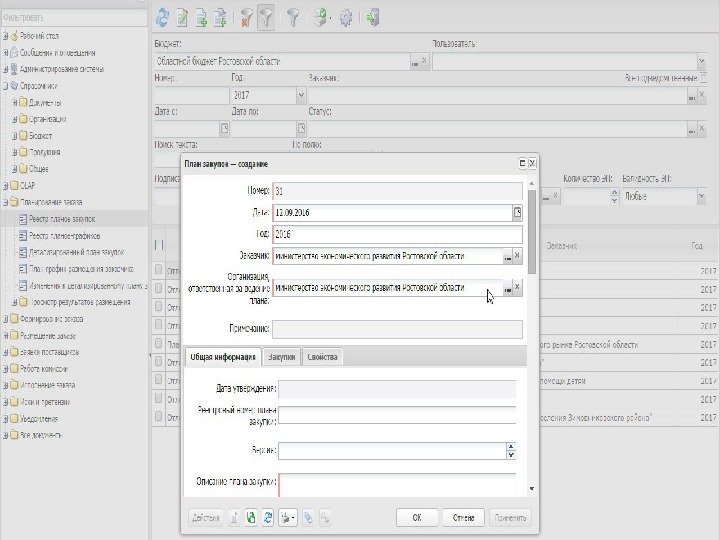This screenshot has height=540, width=720.
Task: Tick the fourth table row checkbox
Action: (x=158, y=325)
